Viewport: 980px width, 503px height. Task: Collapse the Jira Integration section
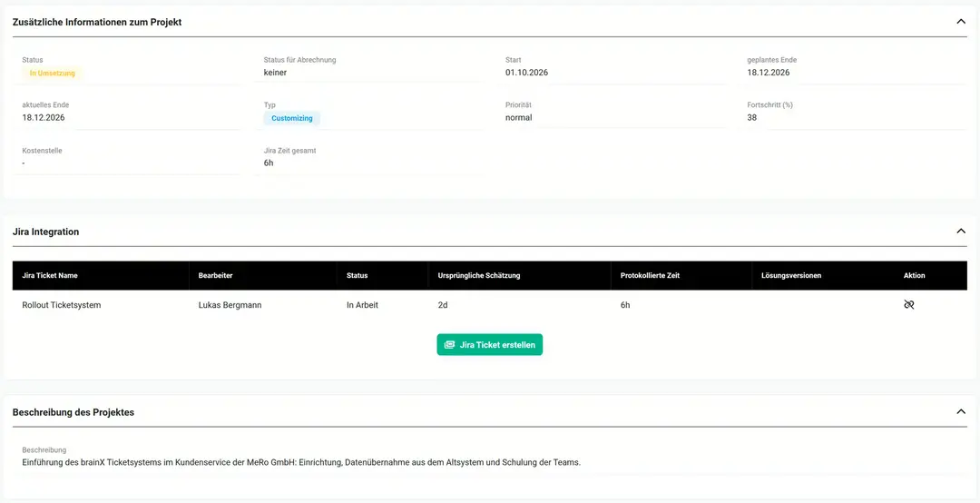coord(961,231)
